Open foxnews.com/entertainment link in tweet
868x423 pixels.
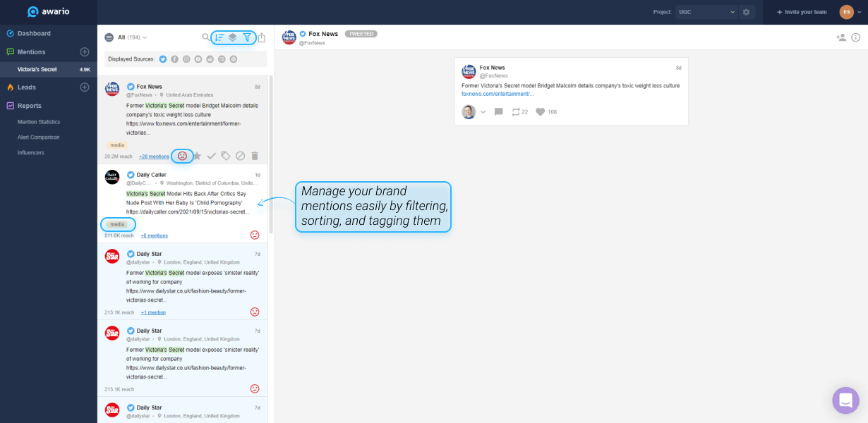(x=498, y=94)
